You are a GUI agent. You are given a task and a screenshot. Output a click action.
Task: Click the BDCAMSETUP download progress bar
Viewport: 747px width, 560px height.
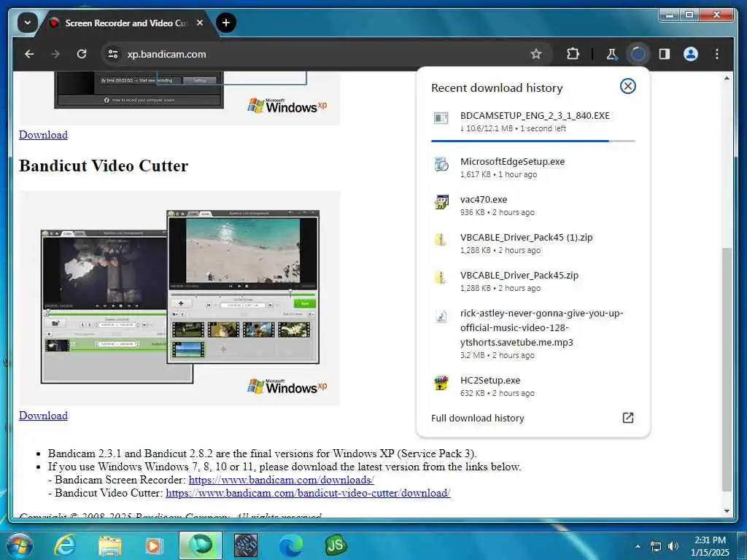(x=533, y=141)
